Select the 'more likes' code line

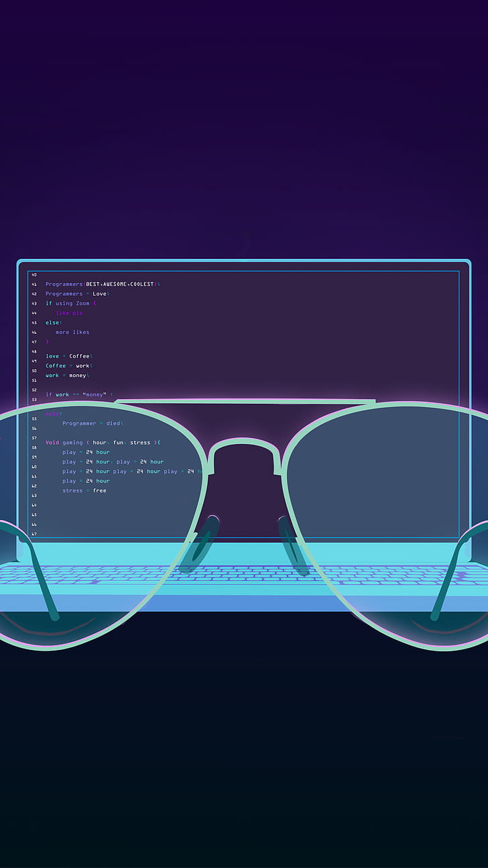tap(72, 332)
